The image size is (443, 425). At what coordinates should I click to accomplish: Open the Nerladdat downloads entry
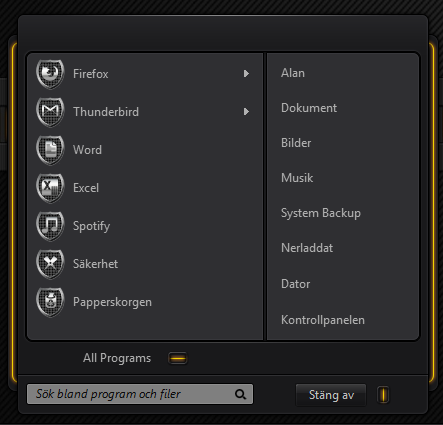[307, 248]
